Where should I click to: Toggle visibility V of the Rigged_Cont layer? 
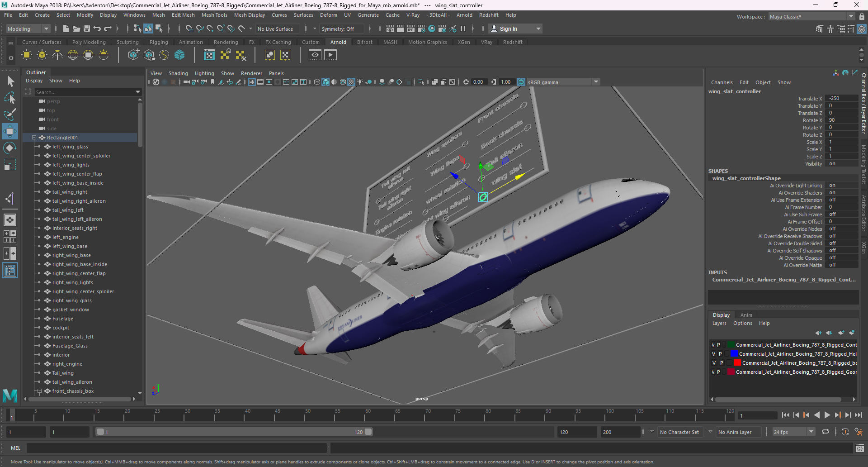(713, 345)
